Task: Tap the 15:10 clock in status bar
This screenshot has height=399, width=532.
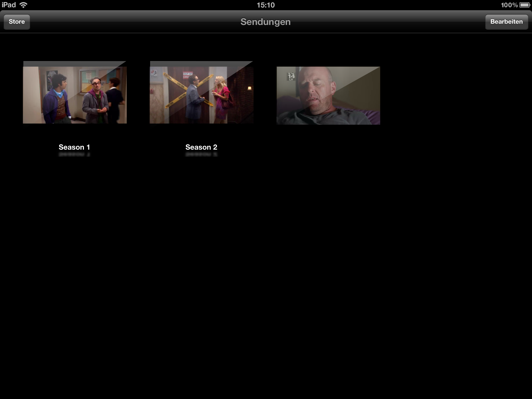Action: tap(265, 5)
